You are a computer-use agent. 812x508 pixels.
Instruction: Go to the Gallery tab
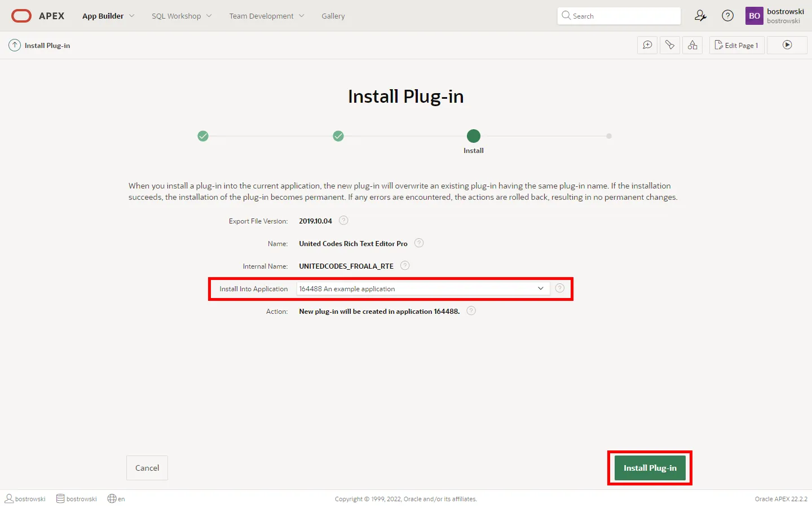coord(333,16)
